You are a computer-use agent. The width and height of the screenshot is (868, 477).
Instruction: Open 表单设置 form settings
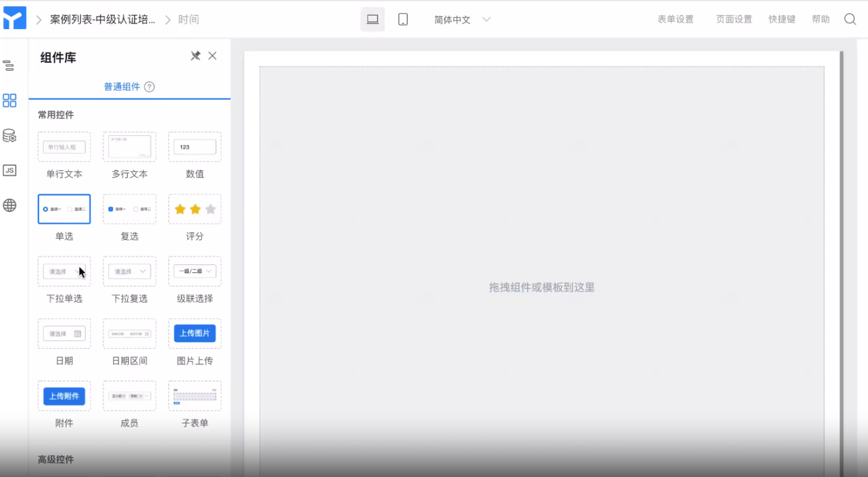675,19
